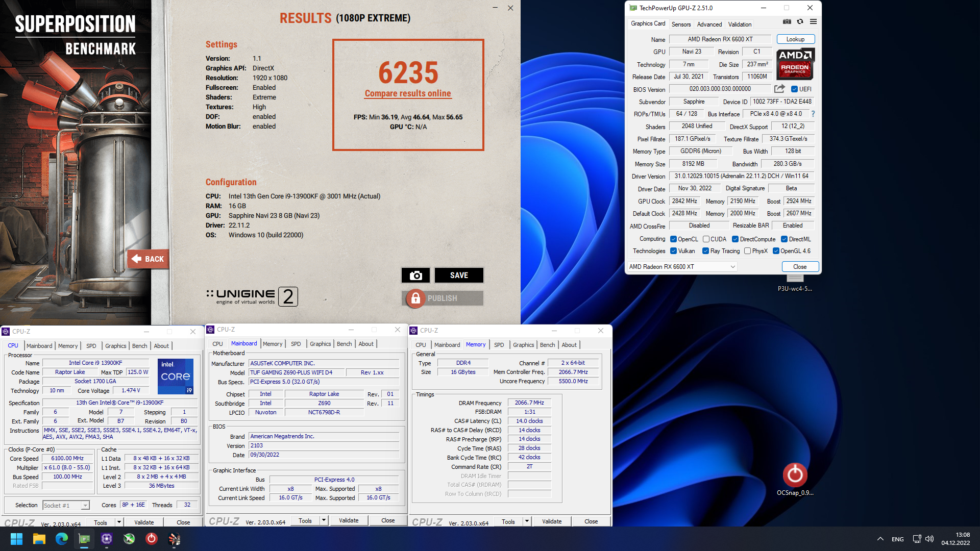Click the DRAM Frequency value 2066.7 MHz

529,403
